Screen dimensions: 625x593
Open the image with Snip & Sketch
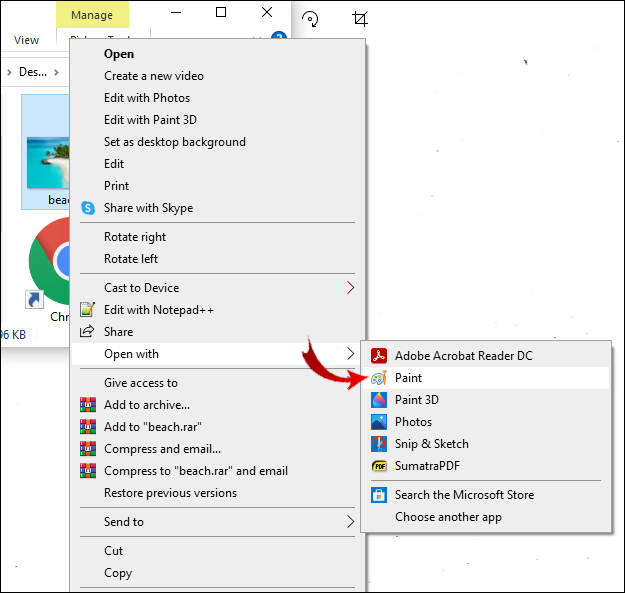(x=486, y=444)
